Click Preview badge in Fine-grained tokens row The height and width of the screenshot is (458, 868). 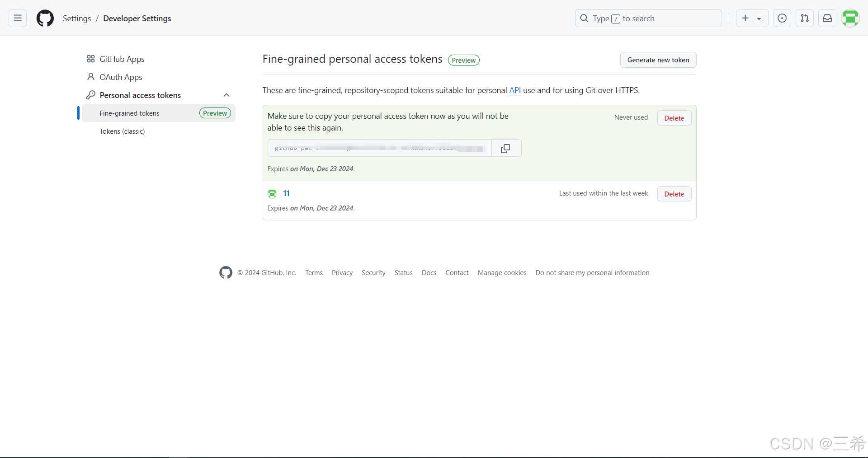[x=215, y=113]
